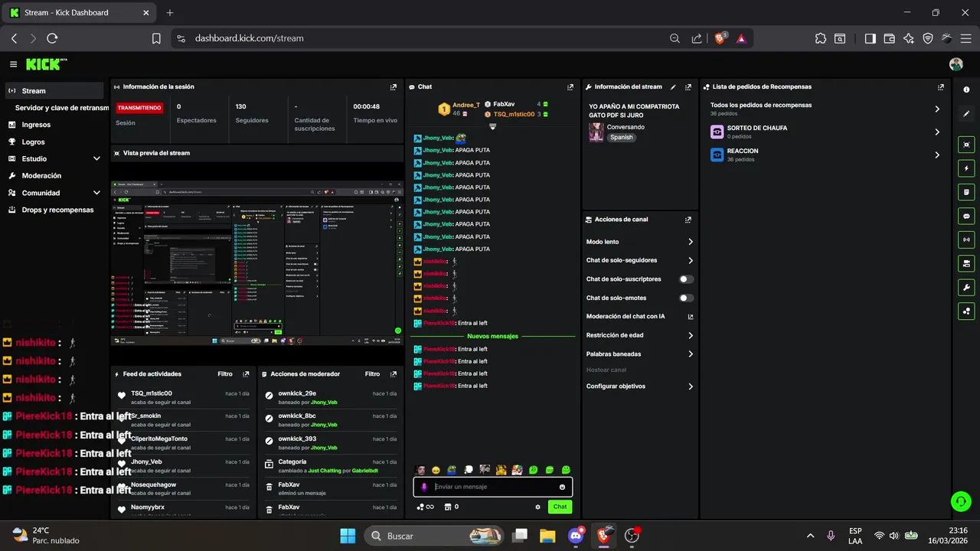Select Stream in left sidebar
The image size is (980, 551).
click(x=54, y=90)
